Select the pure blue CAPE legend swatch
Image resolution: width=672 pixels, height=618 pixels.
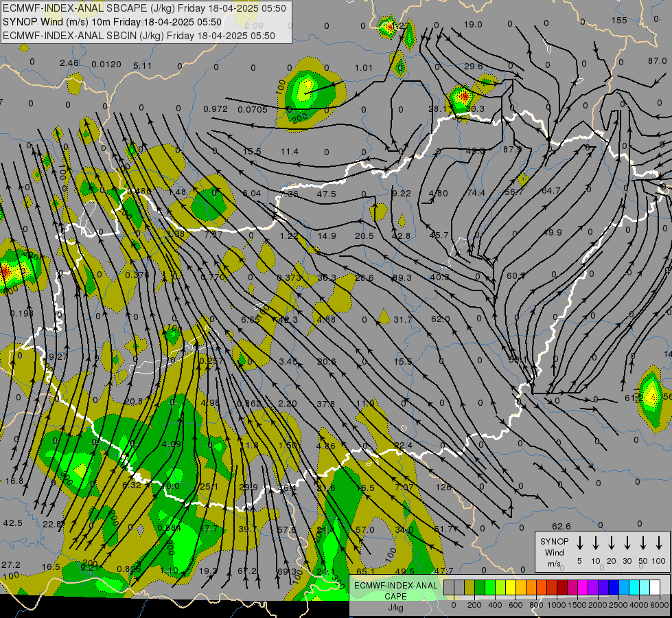coord(614,587)
